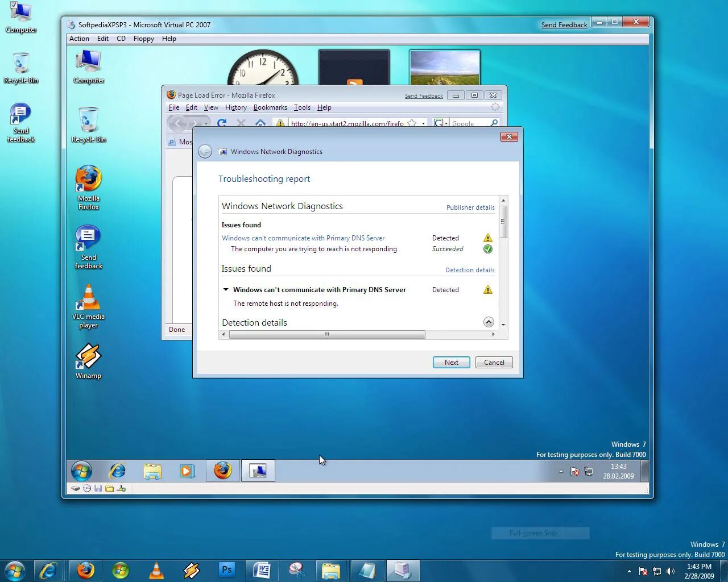Click the guest Computer desktop icon
The height and width of the screenshot is (582, 728).
(x=89, y=66)
